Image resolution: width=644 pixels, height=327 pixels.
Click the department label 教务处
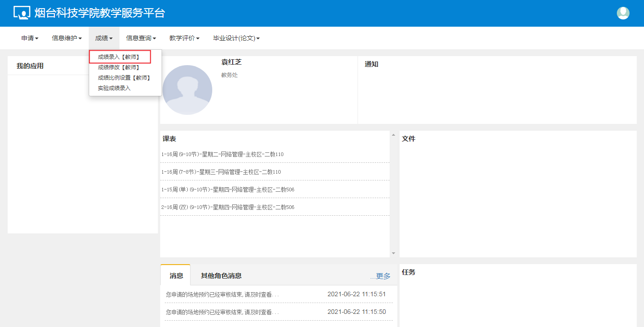[229, 75]
